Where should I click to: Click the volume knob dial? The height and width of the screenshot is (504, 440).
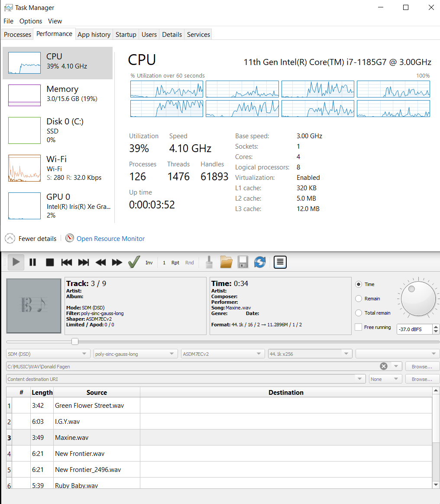pyautogui.click(x=418, y=299)
